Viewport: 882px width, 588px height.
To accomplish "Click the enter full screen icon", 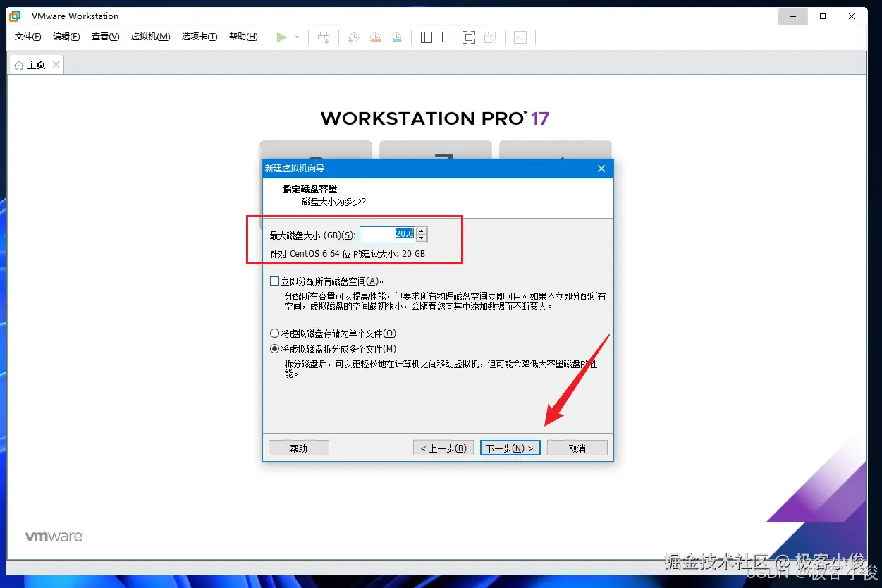I will [x=469, y=37].
